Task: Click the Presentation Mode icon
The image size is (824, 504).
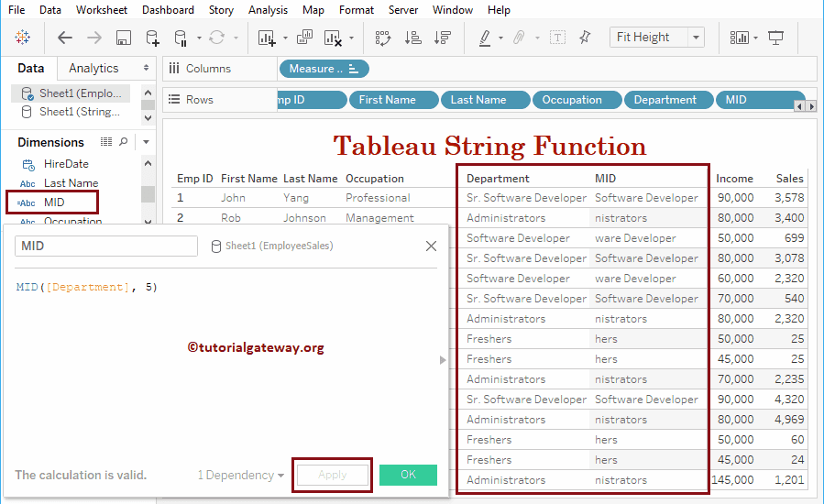Action: tap(775, 38)
